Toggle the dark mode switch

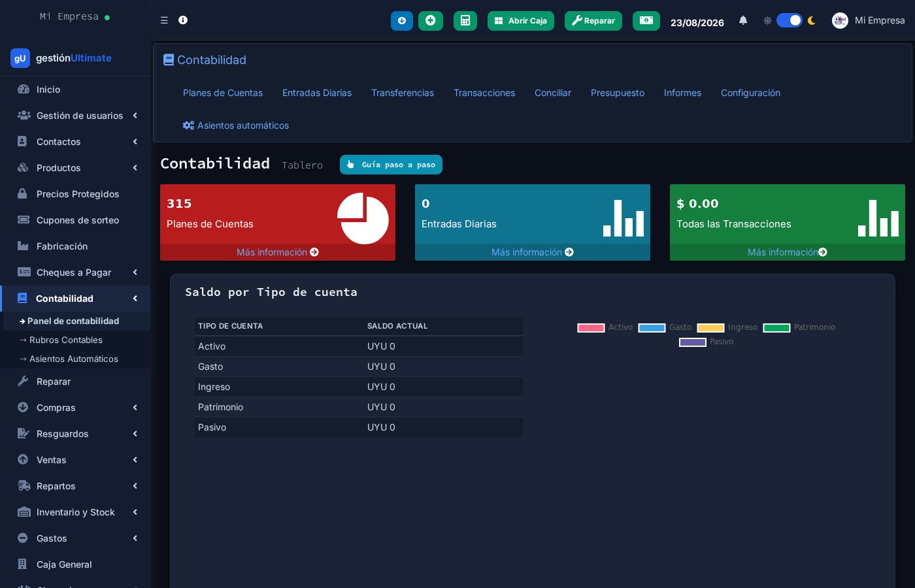pyautogui.click(x=790, y=20)
